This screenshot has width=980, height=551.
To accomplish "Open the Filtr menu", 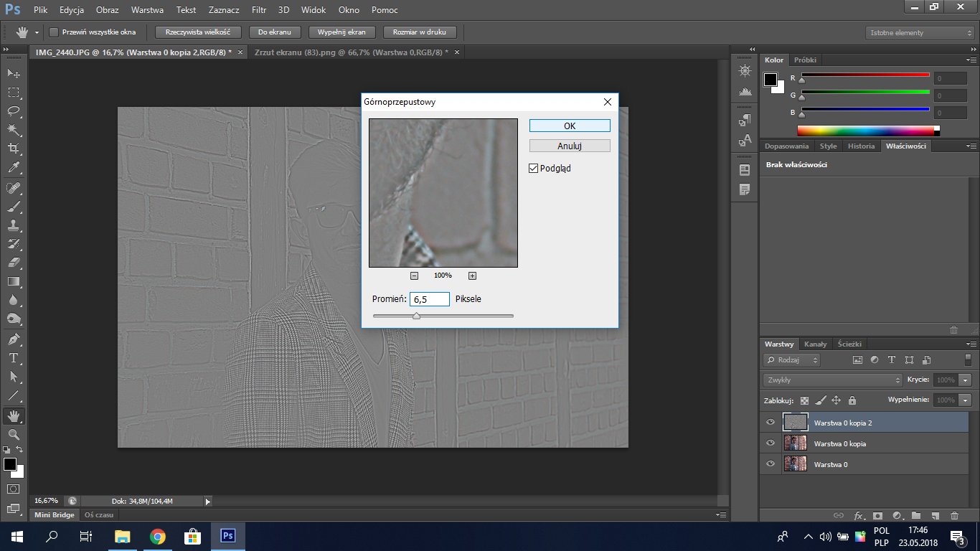I will (x=259, y=10).
